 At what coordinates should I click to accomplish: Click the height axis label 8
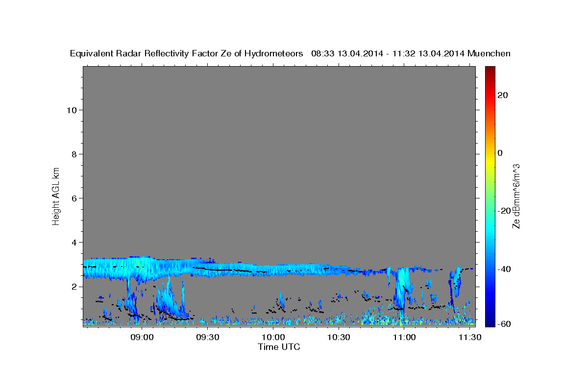point(73,154)
